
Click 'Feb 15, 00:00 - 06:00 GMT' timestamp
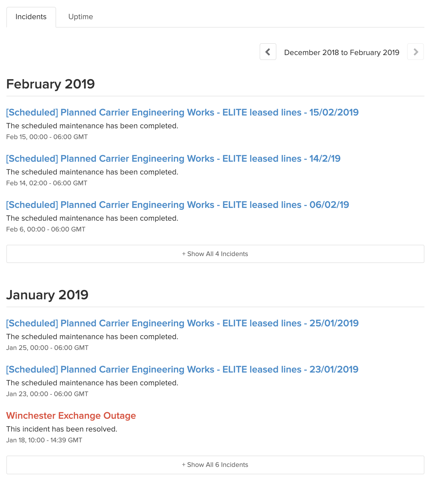(x=47, y=137)
